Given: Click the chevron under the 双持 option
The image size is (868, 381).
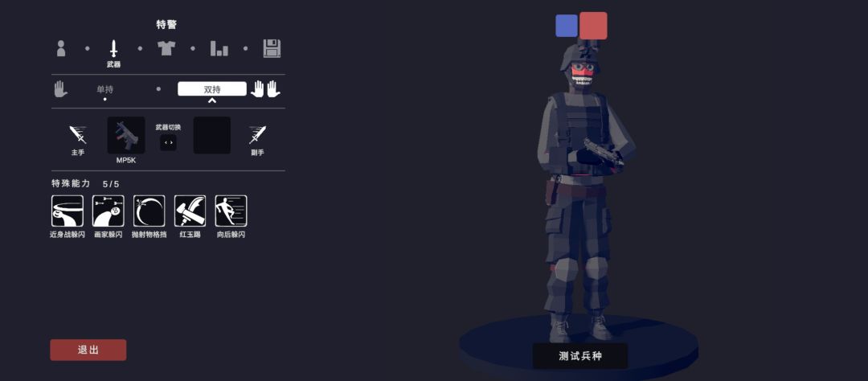Looking at the screenshot, I should tap(211, 100).
